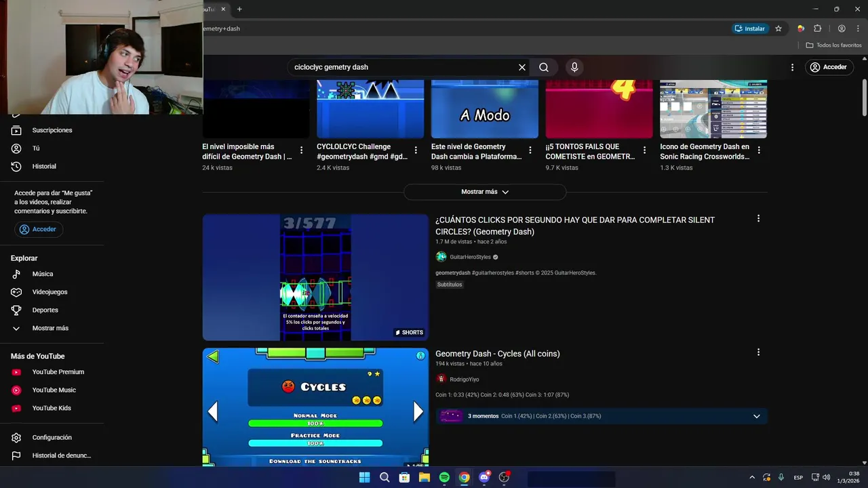Close the YouTube browser tab
Screen dimensions: 868x488
pyautogui.click(x=223, y=9)
